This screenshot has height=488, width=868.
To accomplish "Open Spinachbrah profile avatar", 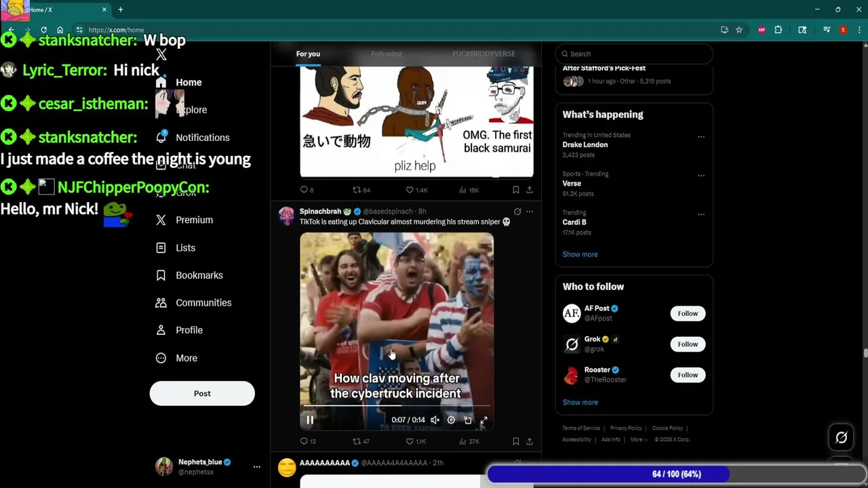I will (x=287, y=216).
